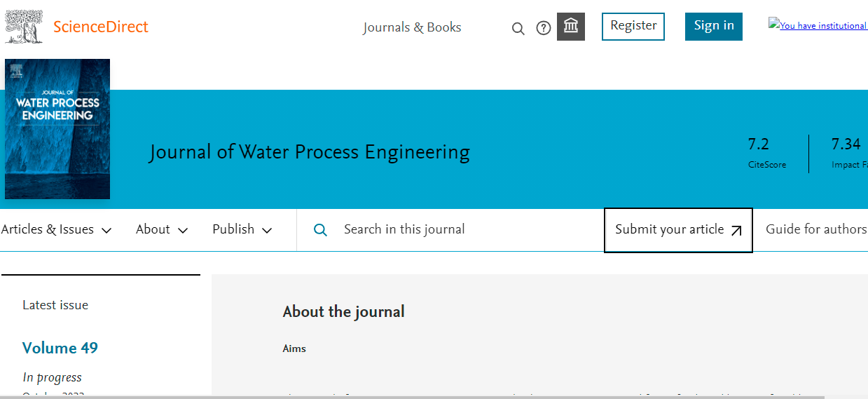Open Journals & Books

412,27
